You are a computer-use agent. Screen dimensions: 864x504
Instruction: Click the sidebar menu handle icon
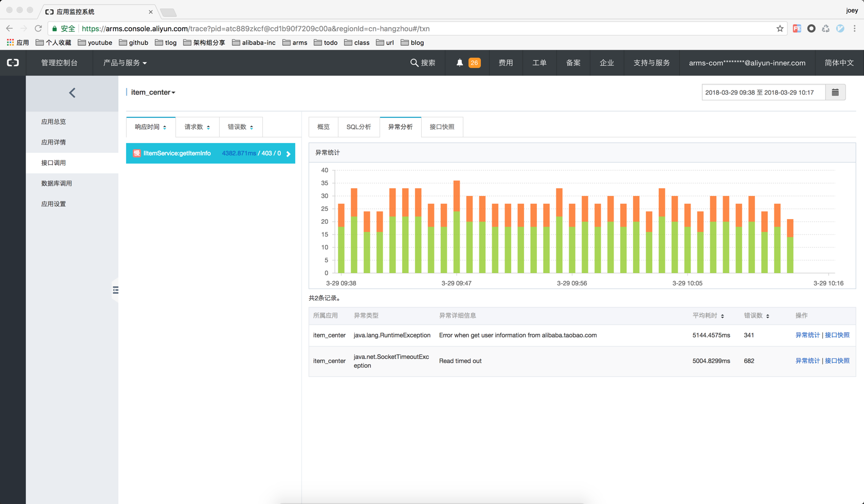click(x=116, y=290)
